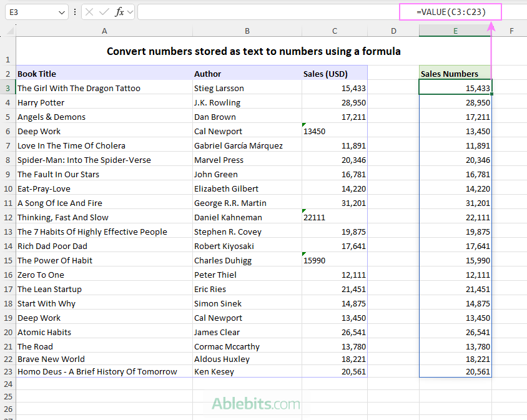Click the 'George R.R. Martin' cell
The width and height of the screenshot is (527, 420).
click(247, 203)
